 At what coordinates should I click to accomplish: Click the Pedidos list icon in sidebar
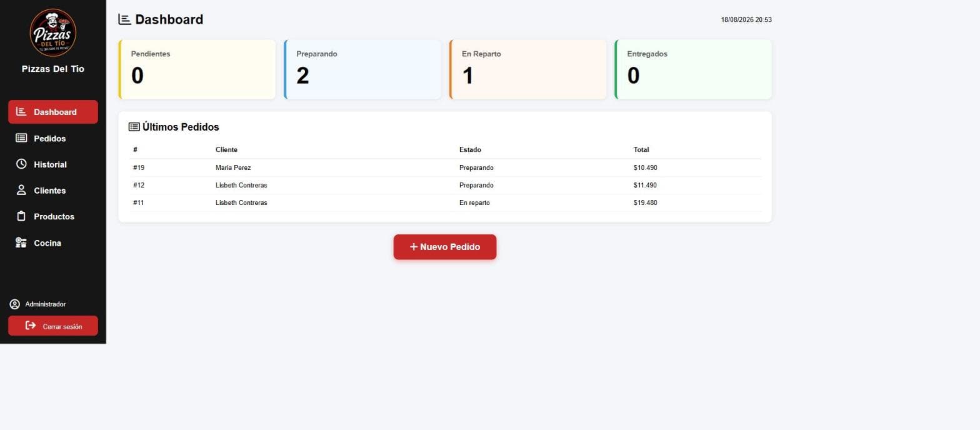[21, 138]
